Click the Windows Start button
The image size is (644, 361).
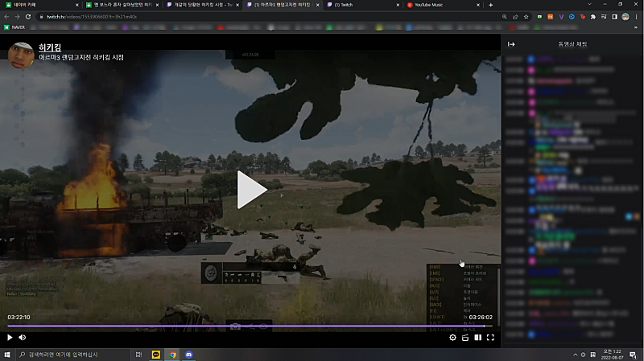click(x=7, y=355)
